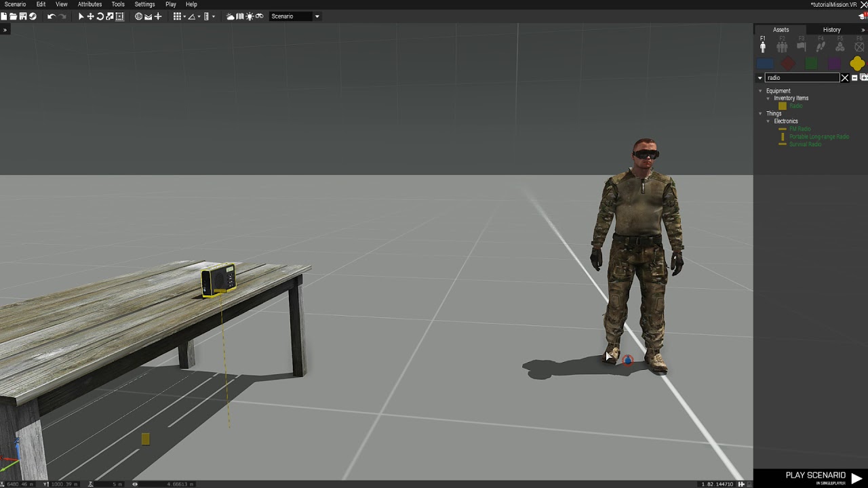This screenshot has width=868, height=488.
Task: Open scaling grid size dropdown arrow
Action: point(213,16)
